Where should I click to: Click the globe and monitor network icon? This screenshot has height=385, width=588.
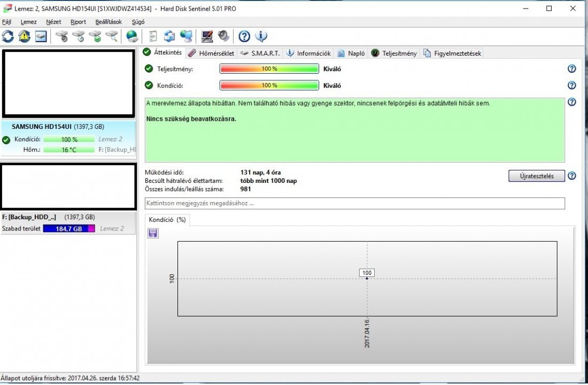pyautogui.click(x=186, y=36)
